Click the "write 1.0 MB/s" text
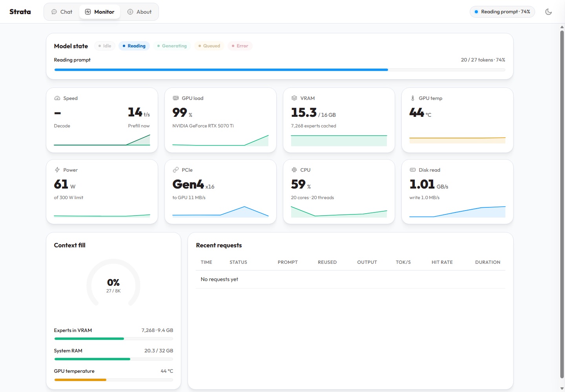 click(425, 198)
